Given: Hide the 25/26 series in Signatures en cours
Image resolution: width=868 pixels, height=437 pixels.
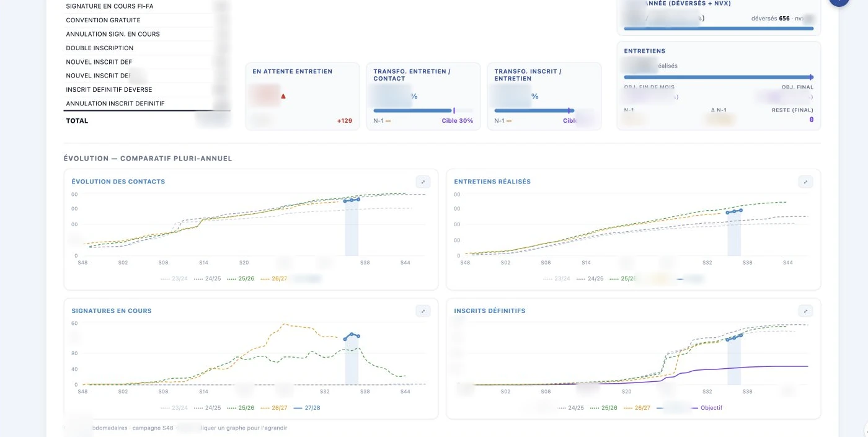Looking at the screenshot, I should tap(241, 408).
